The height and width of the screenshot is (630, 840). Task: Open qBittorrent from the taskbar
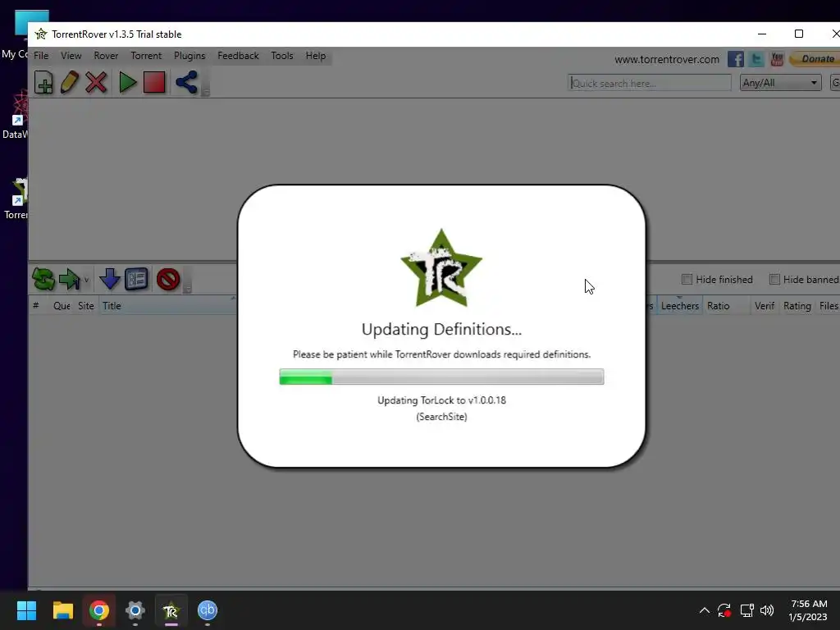pos(208,610)
